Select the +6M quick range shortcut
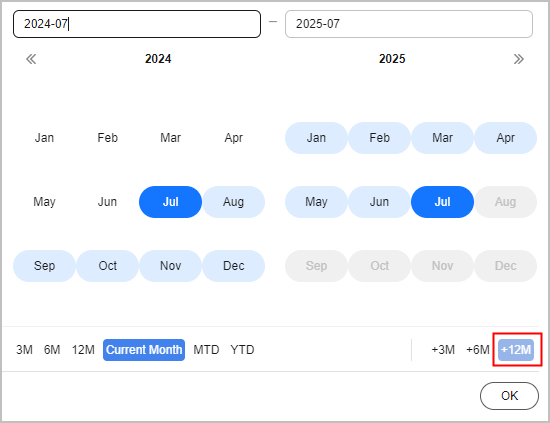 478,350
